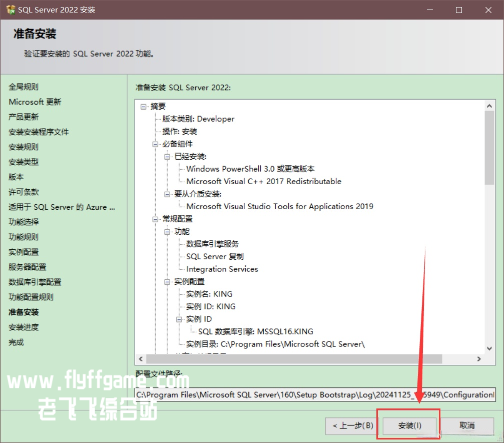Click 安装安装程序文件 step in sidebar
This screenshot has height=443, width=504.
point(39,132)
